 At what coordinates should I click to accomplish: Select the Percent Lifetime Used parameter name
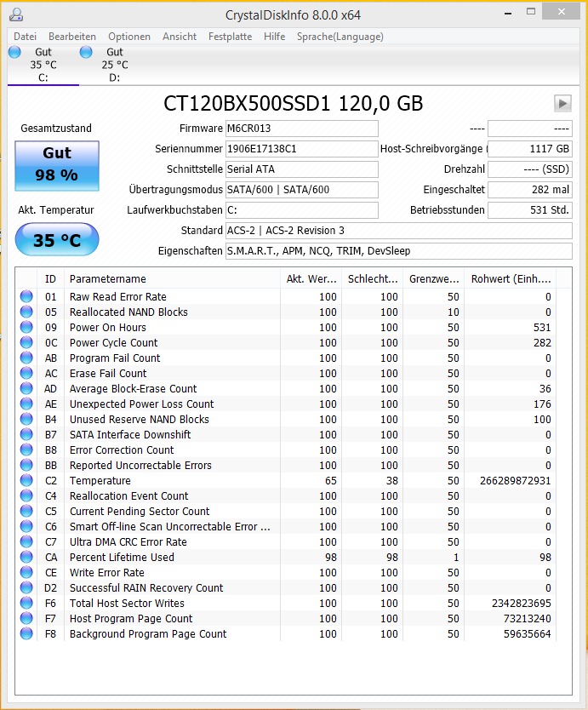(x=122, y=557)
